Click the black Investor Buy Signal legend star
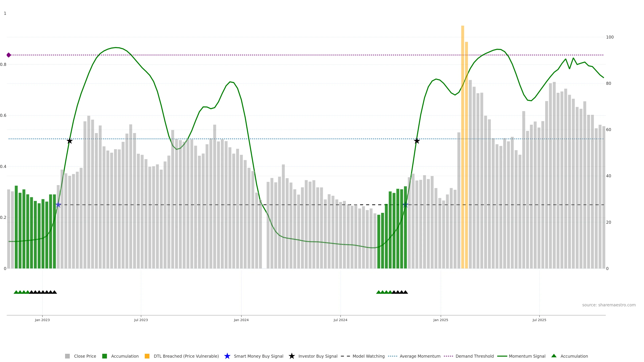Image resolution: width=644 pixels, height=362 pixels. coord(291,356)
